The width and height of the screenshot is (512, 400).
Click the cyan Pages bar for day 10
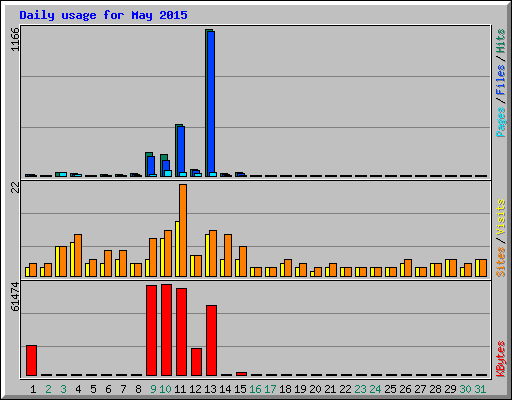click(x=168, y=173)
